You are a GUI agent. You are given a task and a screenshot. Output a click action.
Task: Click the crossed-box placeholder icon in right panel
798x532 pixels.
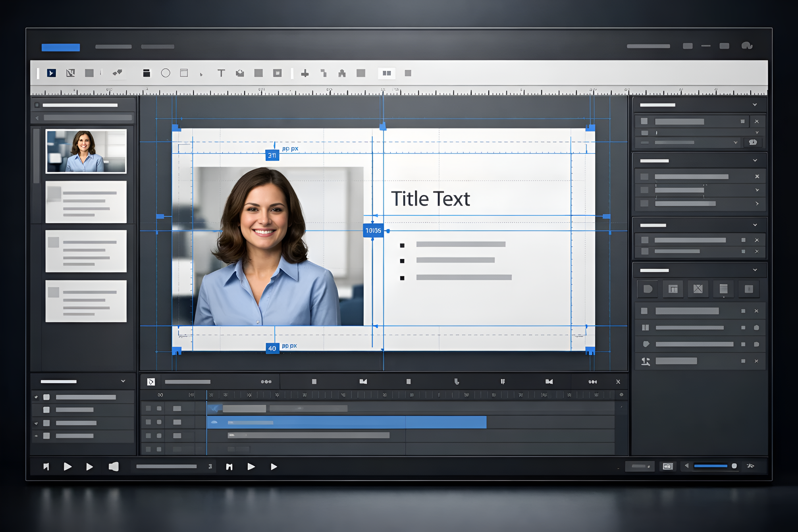pyautogui.click(x=698, y=289)
